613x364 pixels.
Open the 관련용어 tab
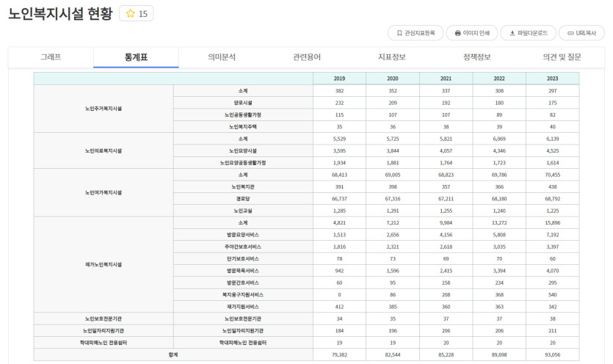pos(307,57)
